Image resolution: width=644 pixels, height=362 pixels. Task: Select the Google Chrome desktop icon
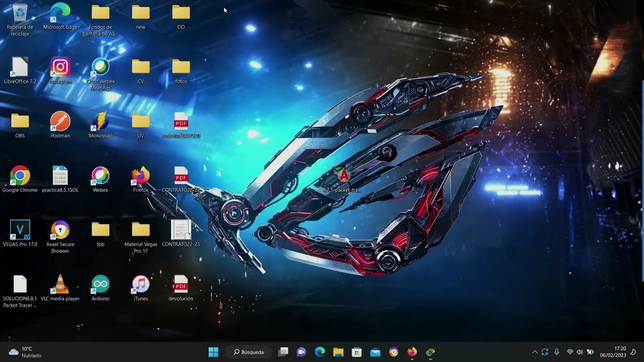pyautogui.click(x=20, y=179)
